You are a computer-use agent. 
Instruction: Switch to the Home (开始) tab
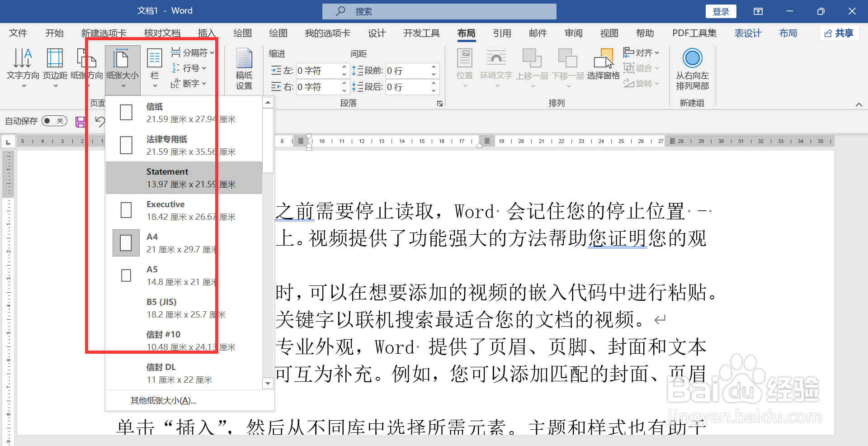54,33
